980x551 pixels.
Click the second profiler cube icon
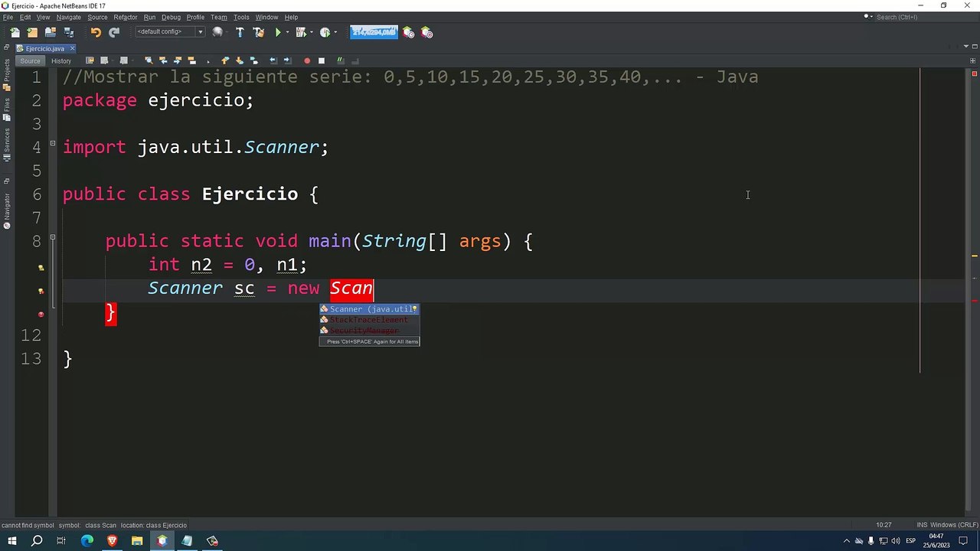tap(427, 32)
